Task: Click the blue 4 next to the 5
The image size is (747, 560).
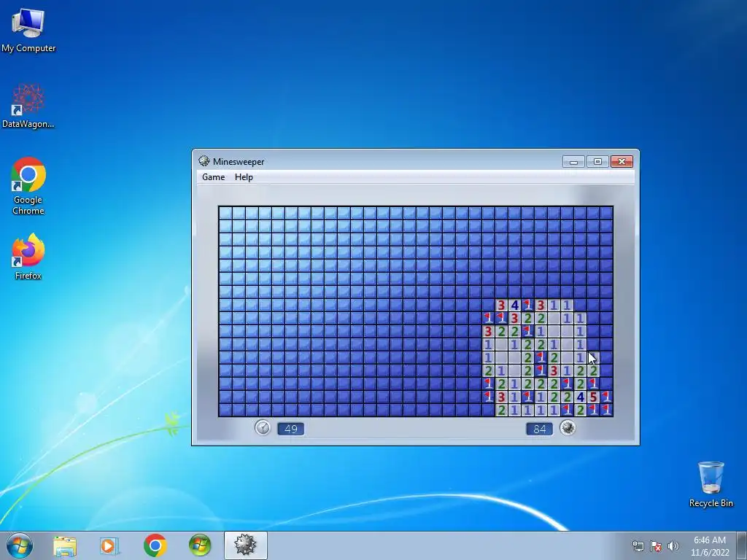Action: point(580,397)
